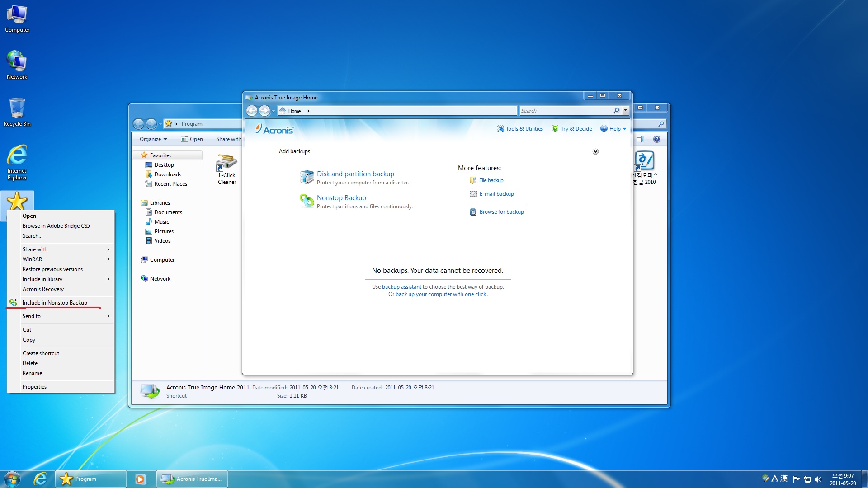Screen dimensions: 868x488
Task: Collapse the Add backups section chevron
Action: 595,152
